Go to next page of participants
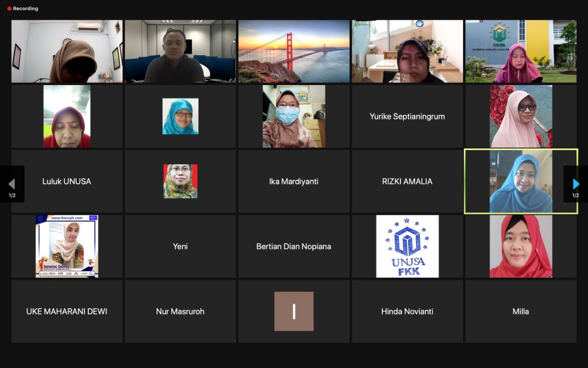 (x=576, y=184)
